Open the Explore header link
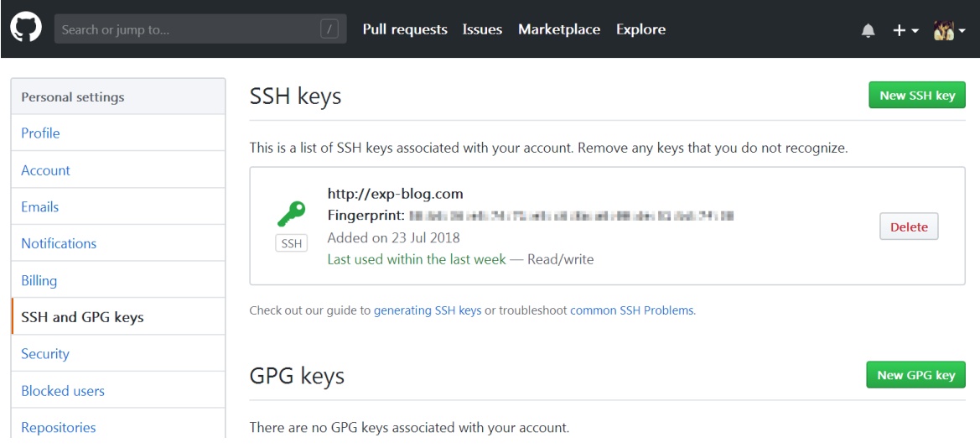The width and height of the screenshot is (980, 448). pyautogui.click(x=640, y=29)
